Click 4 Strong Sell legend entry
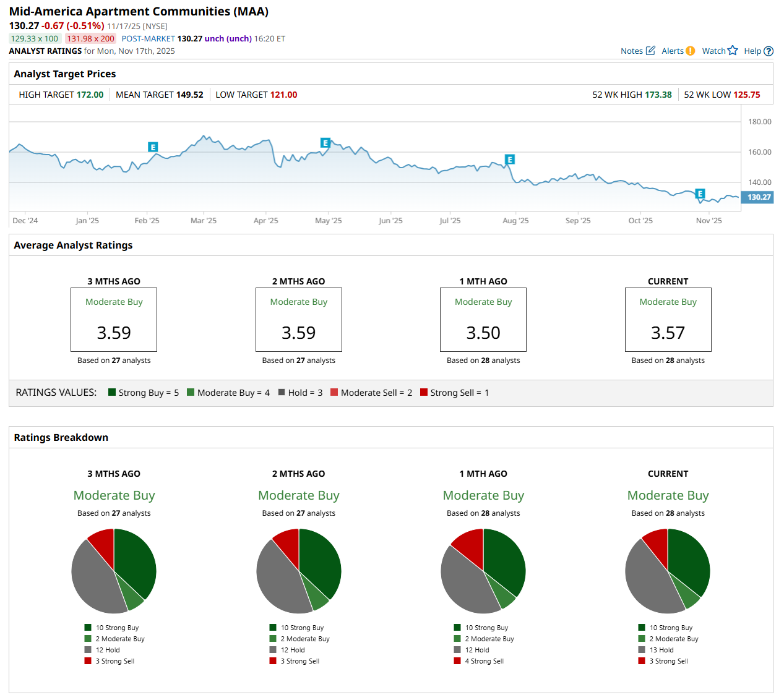Viewport: 784px width, 700px height. click(x=484, y=661)
